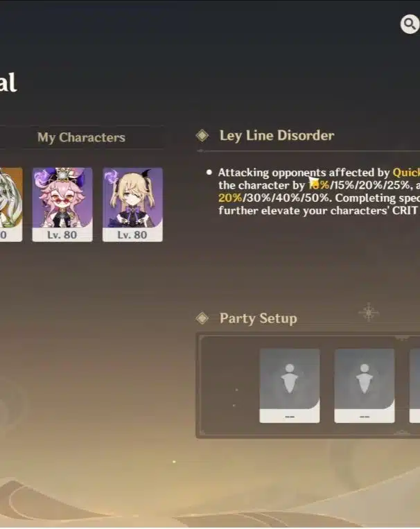Image resolution: width=420 pixels, height=529 pixels.
Task: Click the yellow highlighted 20% value
Action: [x=230, y=198]
